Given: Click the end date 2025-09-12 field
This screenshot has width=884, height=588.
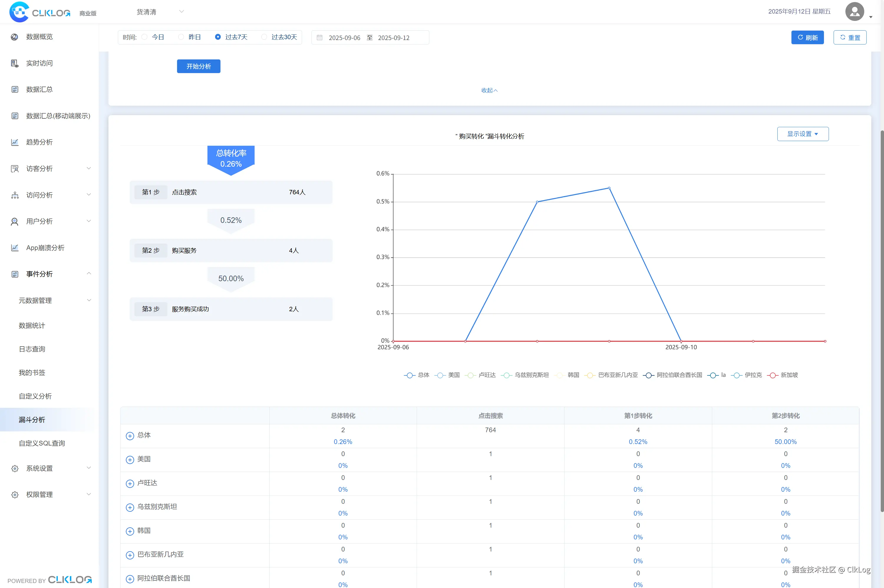Looking at the screenshot, I should (394, 38).
